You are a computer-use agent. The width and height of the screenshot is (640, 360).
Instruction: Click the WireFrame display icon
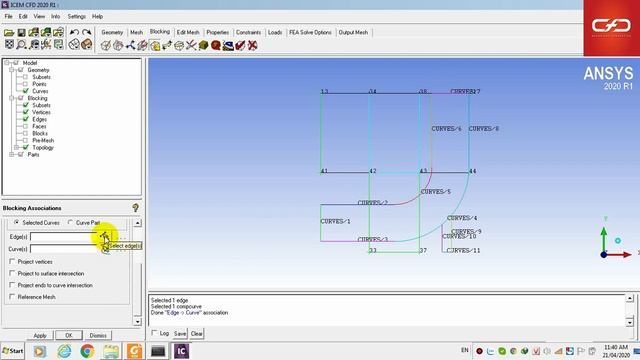click(x=74, y=44)
